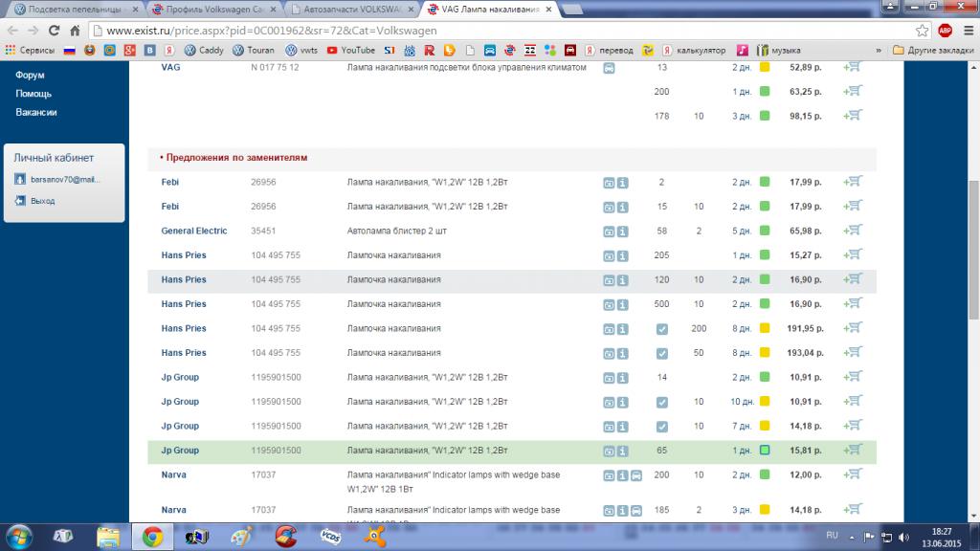Toggle checkmark on Hans Pries 191,95 р. row
Viewport: 980px width, 551px height.
(662, 329)
